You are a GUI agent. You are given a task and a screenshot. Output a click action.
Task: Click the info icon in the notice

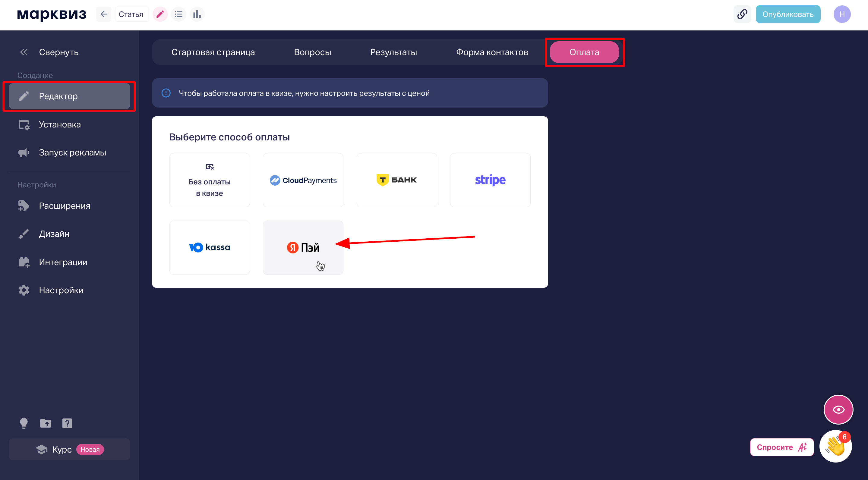point(166,93)
